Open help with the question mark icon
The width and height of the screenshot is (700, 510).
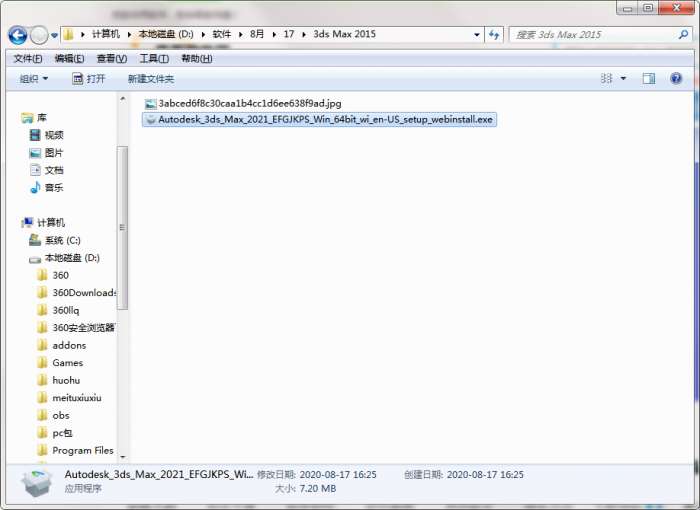click(676, 79)
